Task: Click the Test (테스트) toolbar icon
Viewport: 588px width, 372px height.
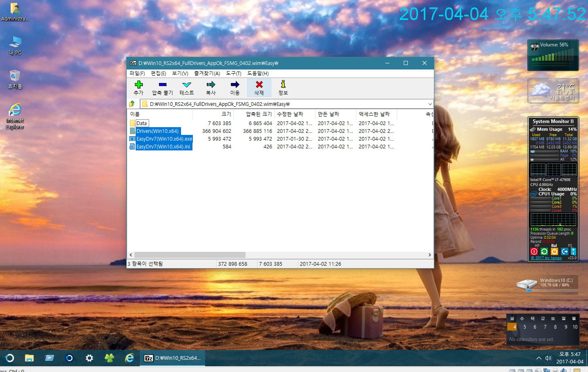Action: point(187,85)
